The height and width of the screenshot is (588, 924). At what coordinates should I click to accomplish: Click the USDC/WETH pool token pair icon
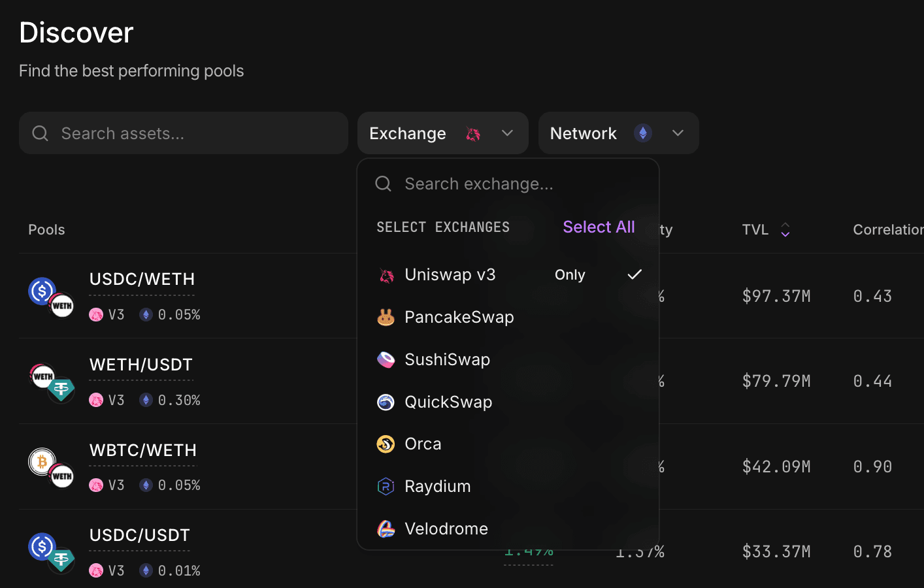(x=52, y=297)
